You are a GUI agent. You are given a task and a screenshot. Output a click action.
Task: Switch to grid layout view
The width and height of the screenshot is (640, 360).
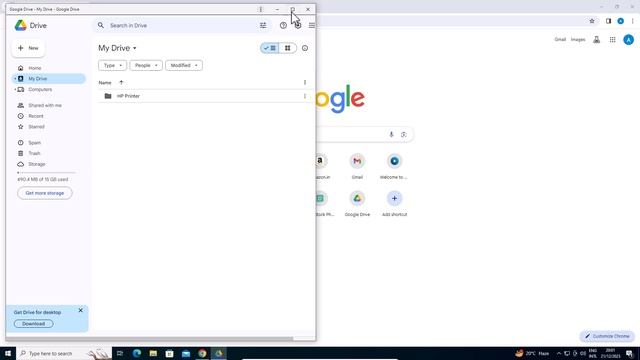(288, 48)
